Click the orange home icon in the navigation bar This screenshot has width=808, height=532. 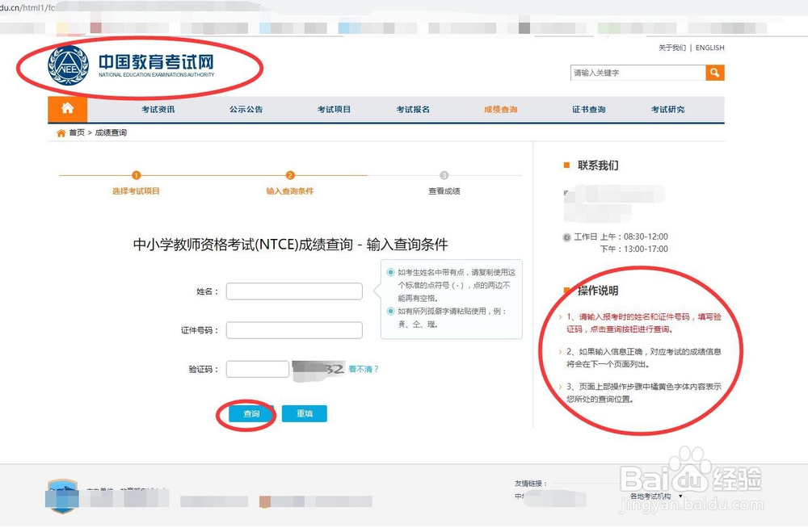coord(68,109)
